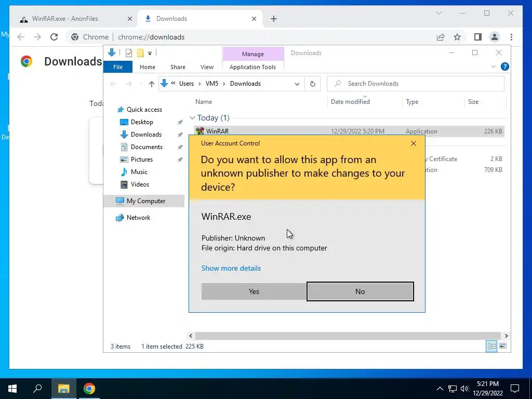Open the File tab in Explorer ribbon
The height and width of the screenshot is (399, 532).
click(118, 67)
